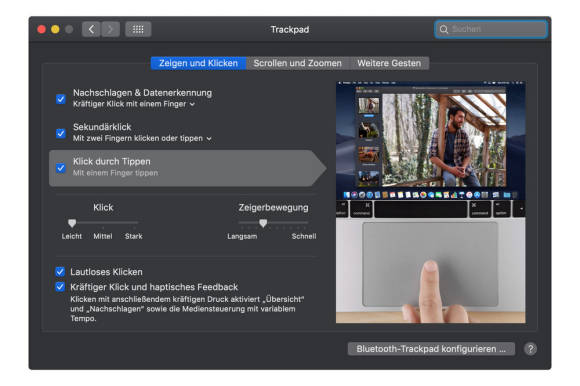The height and width of the screenshot is (386, 580).
Task: Open help with the question mark button
Action: tap(530, 349)
